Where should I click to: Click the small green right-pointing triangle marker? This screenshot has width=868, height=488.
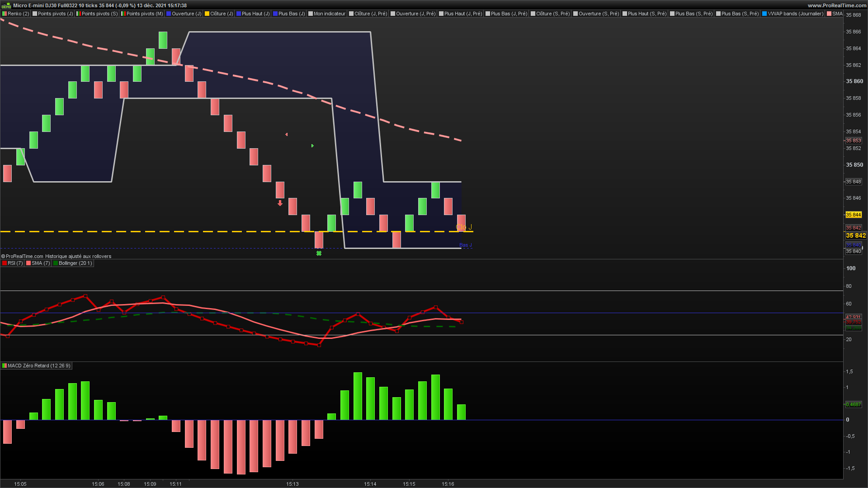tap(312, 145)
